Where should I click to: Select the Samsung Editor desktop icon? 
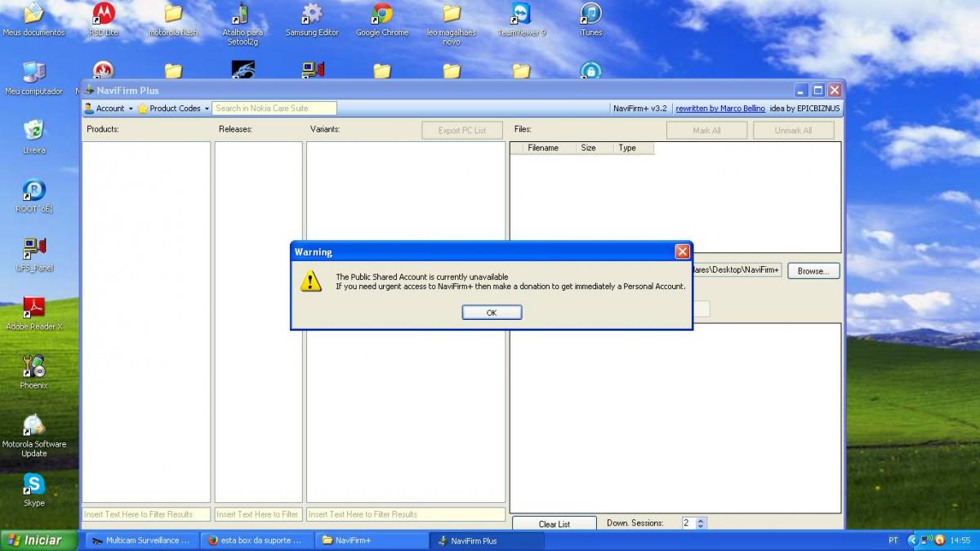pyautogui.click(x=312, y=20)
